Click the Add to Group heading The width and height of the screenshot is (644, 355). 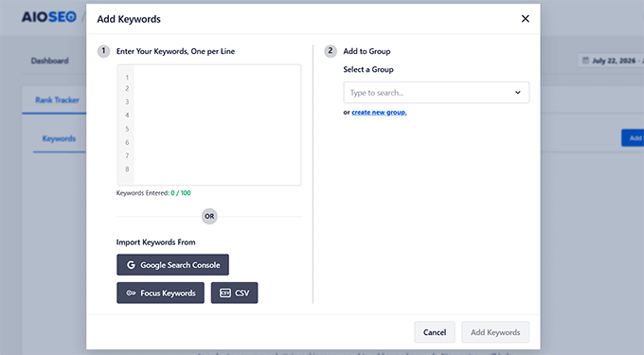pyautogui.click(x=367, y=51)
